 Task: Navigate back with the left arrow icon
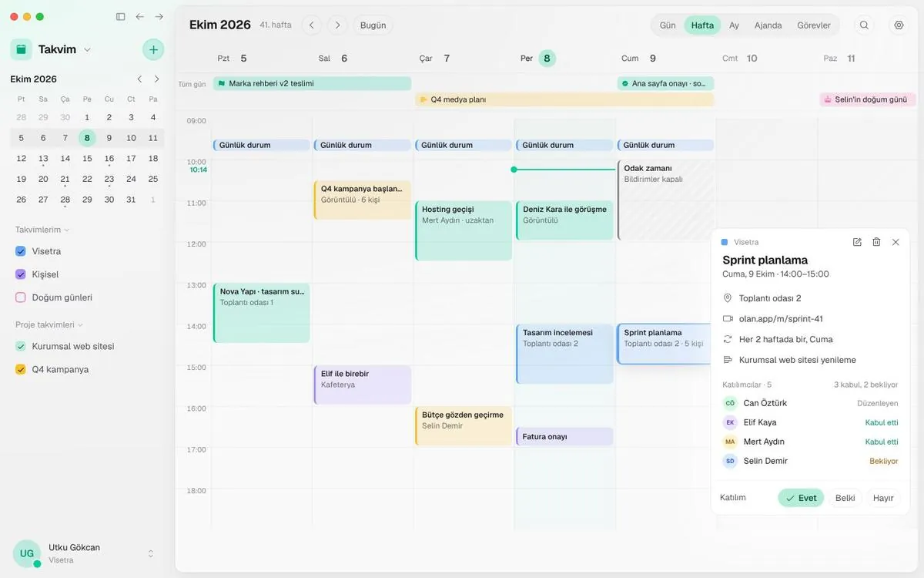(139, 16)
